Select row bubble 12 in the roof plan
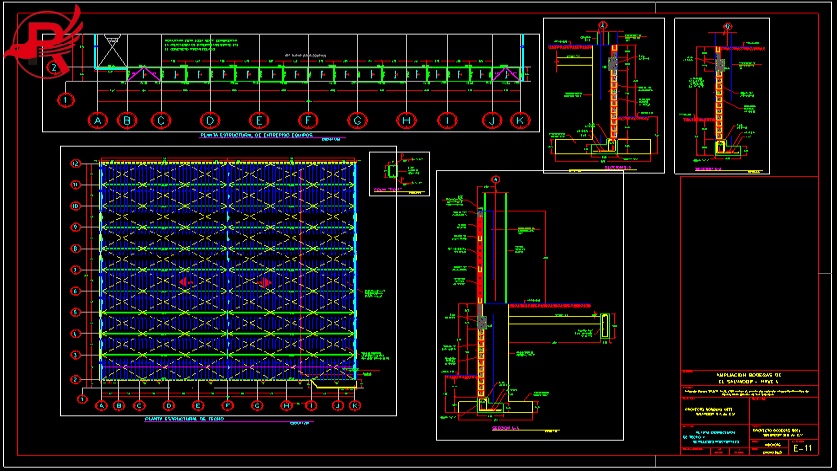The height and width of the screenshot is (471, 837). 75,163
